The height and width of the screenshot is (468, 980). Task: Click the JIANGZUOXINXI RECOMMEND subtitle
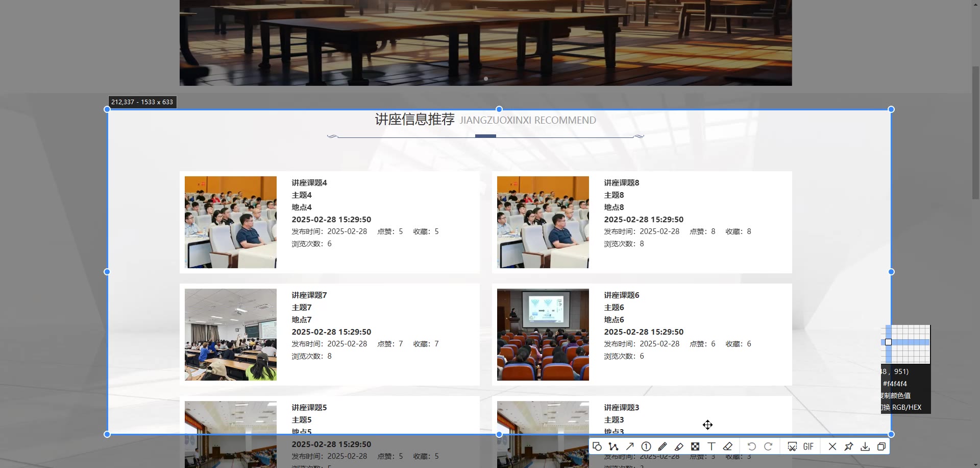(528, 121)
